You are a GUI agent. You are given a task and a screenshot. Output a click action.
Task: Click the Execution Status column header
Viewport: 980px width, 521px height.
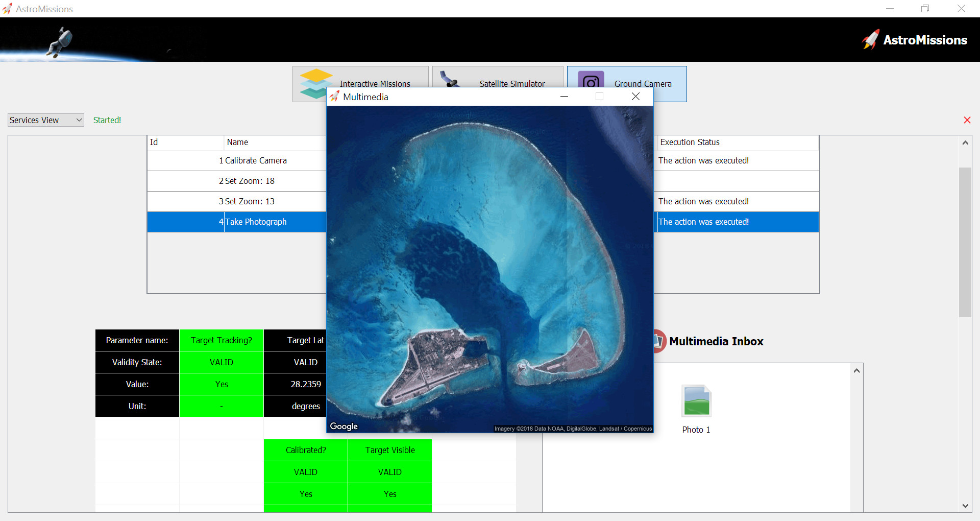[690, 142]
